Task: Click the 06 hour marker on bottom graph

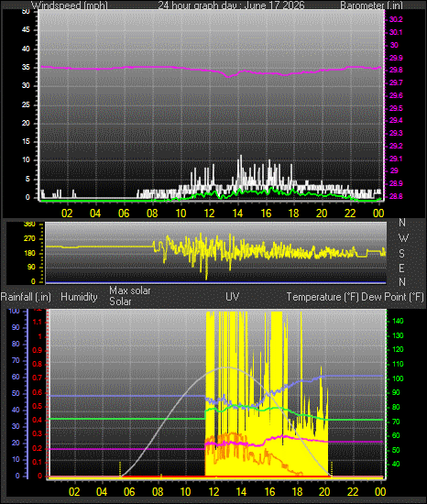Action: [x=129, y=492]
